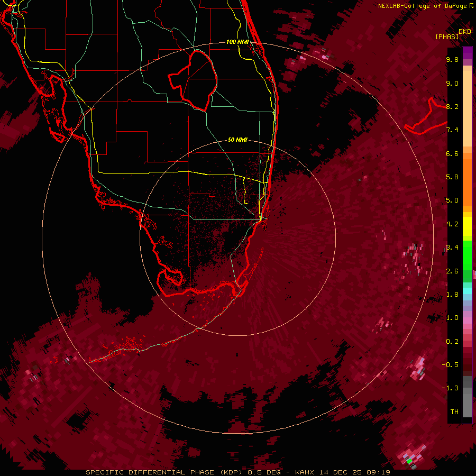
Task: Click the bright green radar echo pixel
Action: point(409,461)
